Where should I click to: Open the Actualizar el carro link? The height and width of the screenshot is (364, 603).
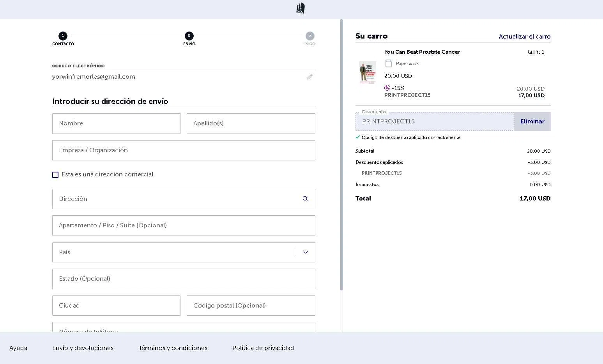525,36
